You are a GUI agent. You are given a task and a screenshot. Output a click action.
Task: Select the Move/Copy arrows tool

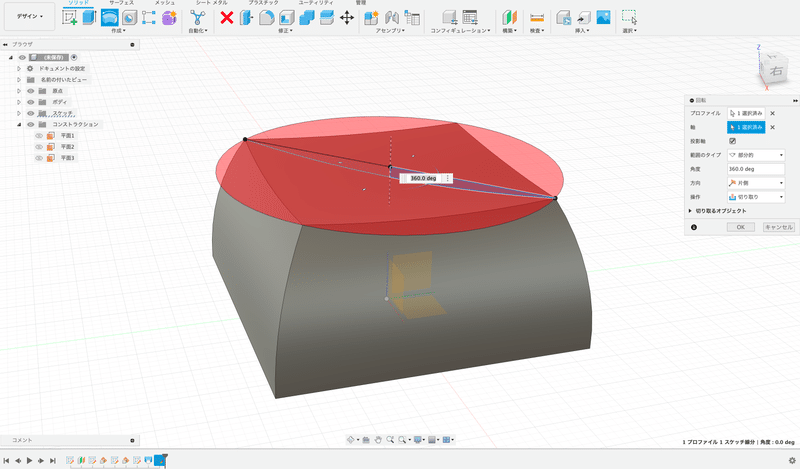tap(347, 17)
